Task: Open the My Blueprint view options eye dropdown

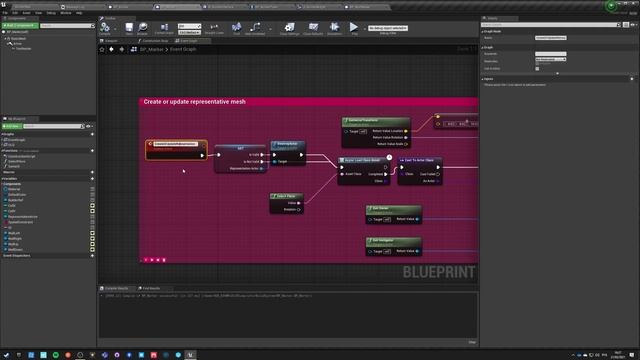Action: coord(89,126)
